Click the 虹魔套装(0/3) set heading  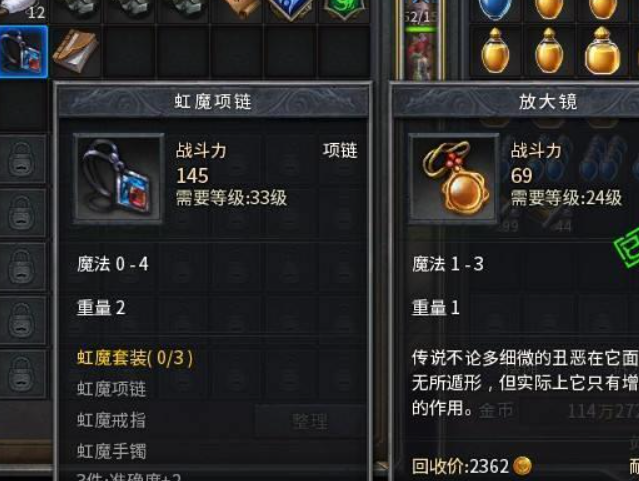pyautogui.click(x=135, y=358)
